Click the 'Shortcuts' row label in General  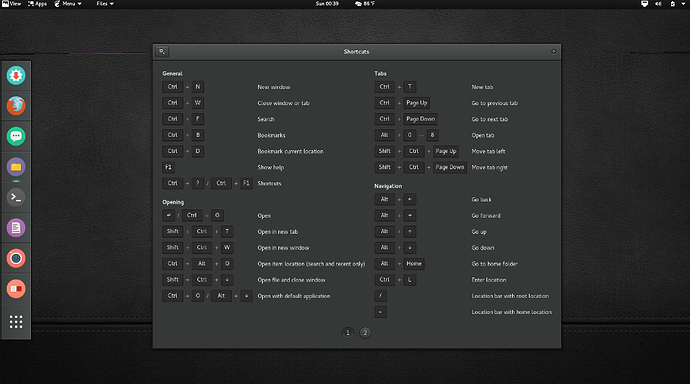269,183
